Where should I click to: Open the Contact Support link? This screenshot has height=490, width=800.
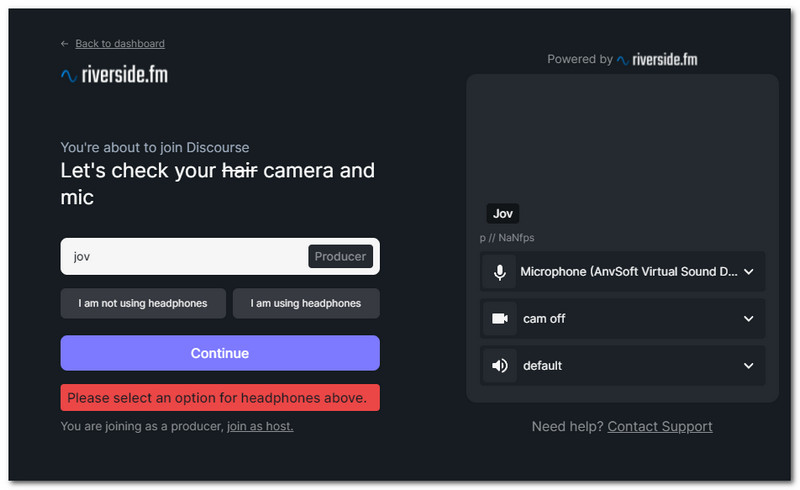point(660,426)
